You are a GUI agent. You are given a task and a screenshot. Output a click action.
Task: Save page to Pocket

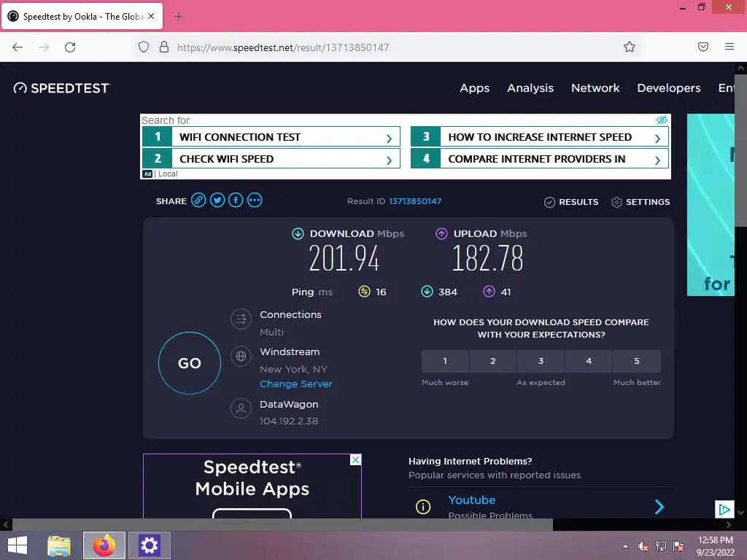tap(703, 47)
